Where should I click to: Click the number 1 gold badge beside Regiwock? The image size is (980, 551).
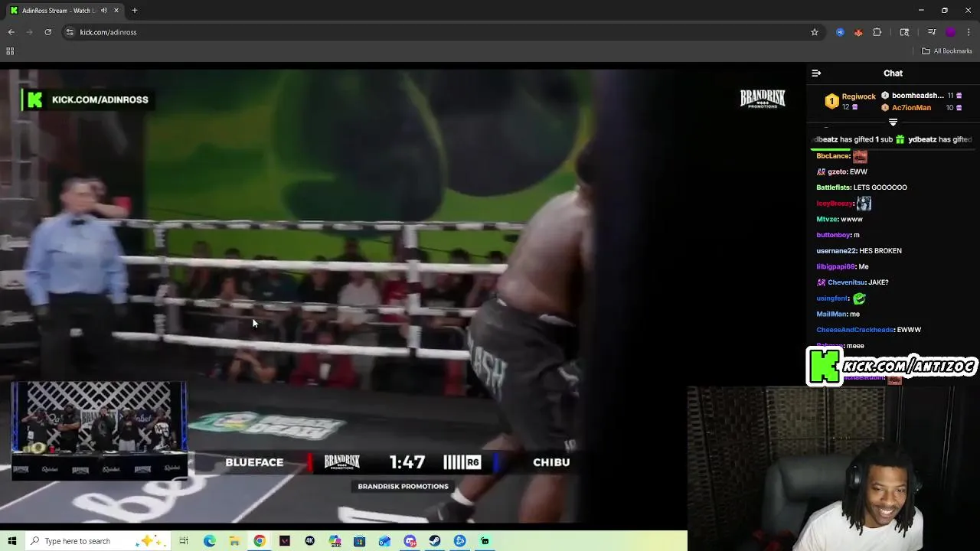(831, 101)
